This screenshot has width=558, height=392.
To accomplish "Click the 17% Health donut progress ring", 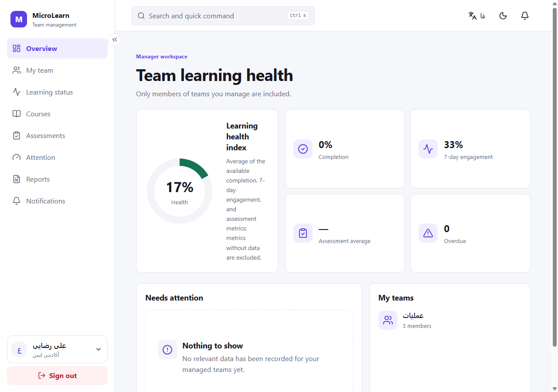I will pyautogui.click(x=180, y=191).
